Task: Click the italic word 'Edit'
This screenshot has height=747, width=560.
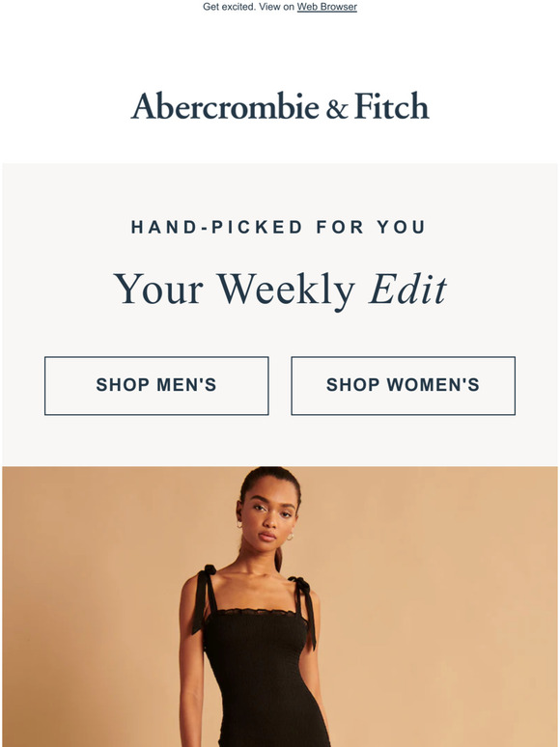Action: point(407,289)
